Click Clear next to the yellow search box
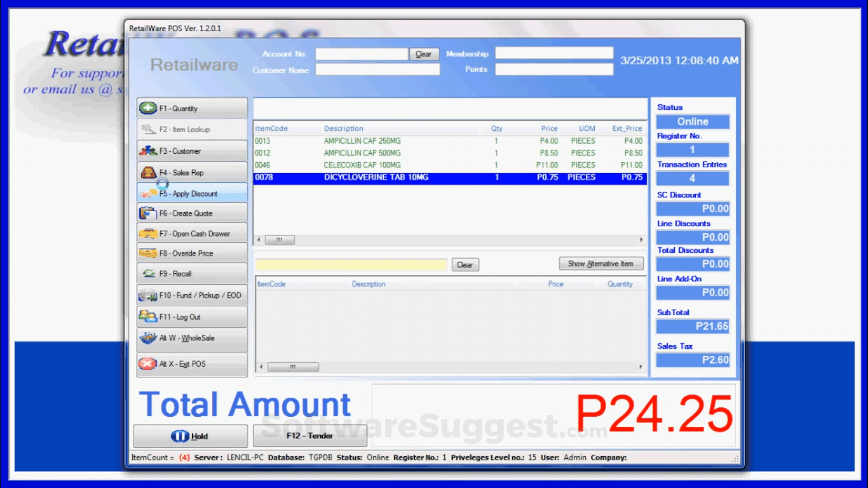The height and width of the screenshot is (488, 868). click(465, 265)
